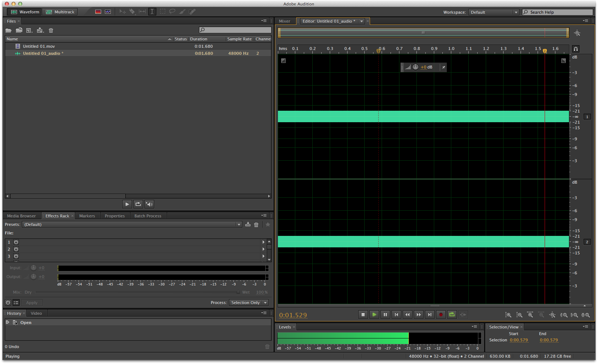Expand the Open history entry triangle

[x=7, y=322]
